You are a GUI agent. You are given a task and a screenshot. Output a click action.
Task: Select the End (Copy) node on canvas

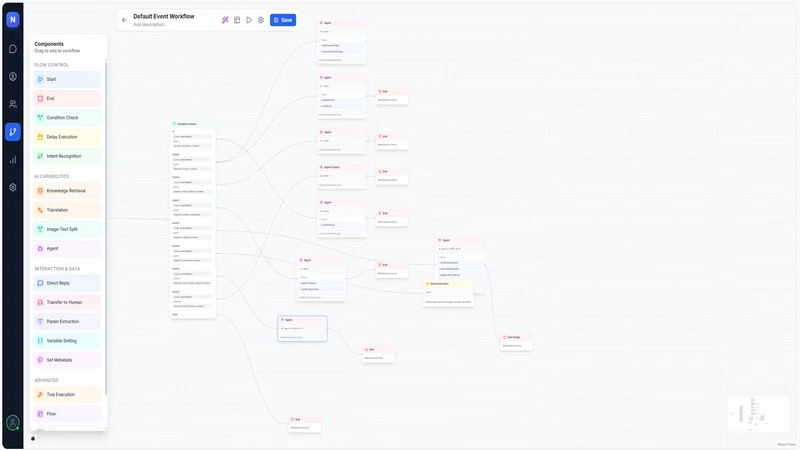point(516,342)
